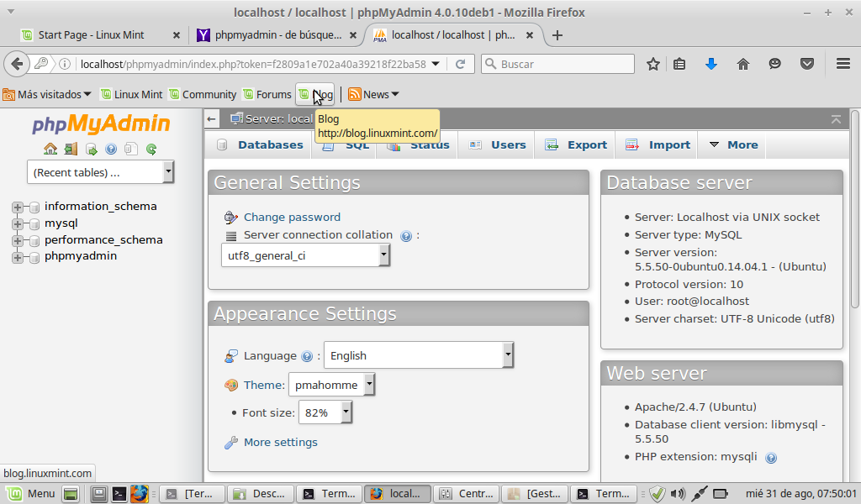Expand the information_schema database tree node
Viewport: 861px width, 504px height.
(x=18, y=207)
